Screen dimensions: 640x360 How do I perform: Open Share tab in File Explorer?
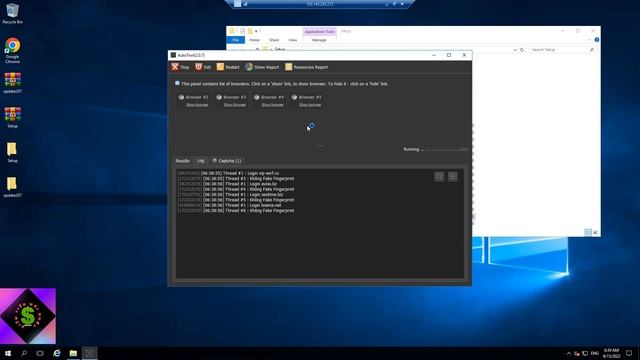tap(274, 40)
